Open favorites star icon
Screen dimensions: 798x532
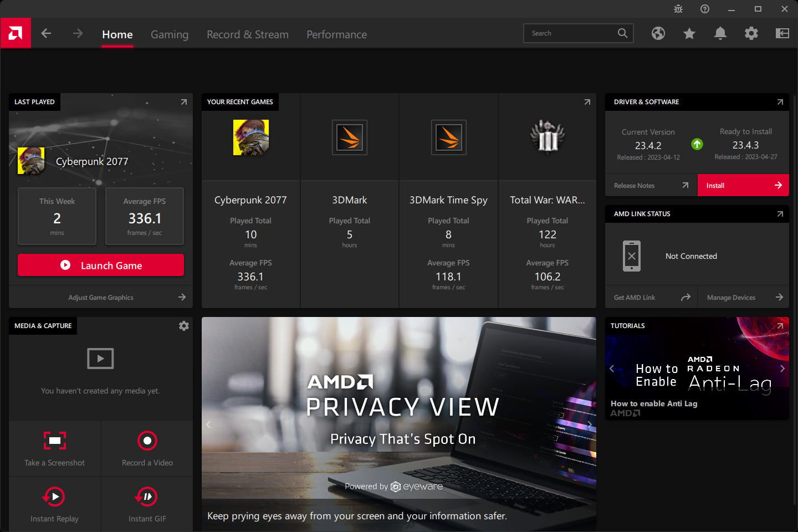(x=689, y=34)
